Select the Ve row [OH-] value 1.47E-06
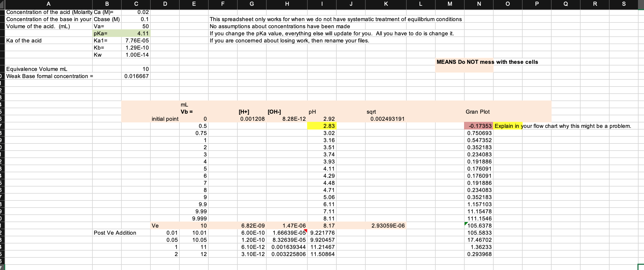Image resolution: width=644 pixels, height=270 pixels. click(287, 226)
